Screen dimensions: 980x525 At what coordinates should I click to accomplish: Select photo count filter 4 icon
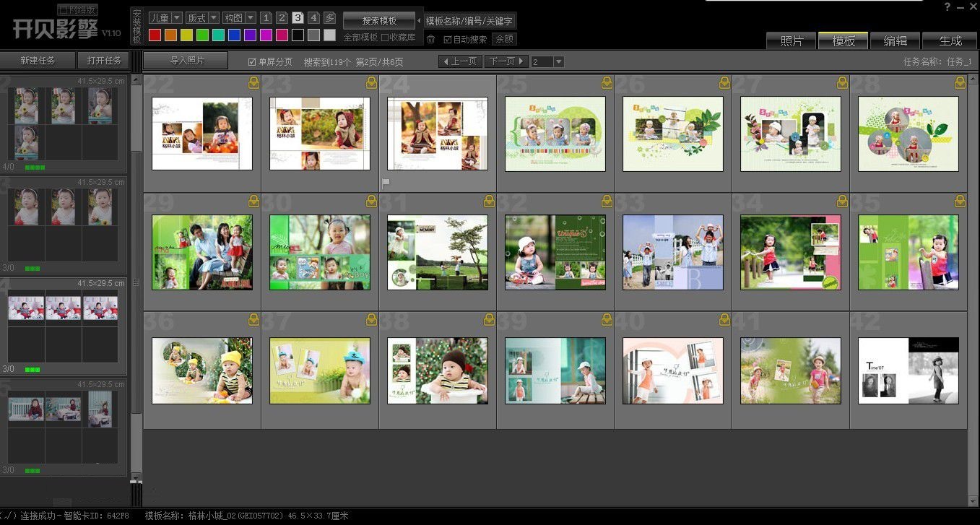pyautogui.click(x=313, y=18)
